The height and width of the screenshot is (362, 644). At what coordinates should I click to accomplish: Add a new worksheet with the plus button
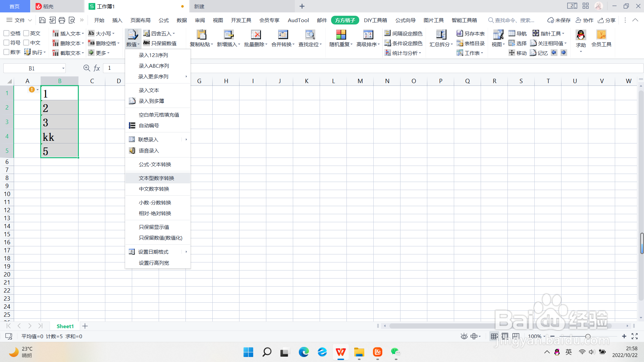tap(85, 326)
